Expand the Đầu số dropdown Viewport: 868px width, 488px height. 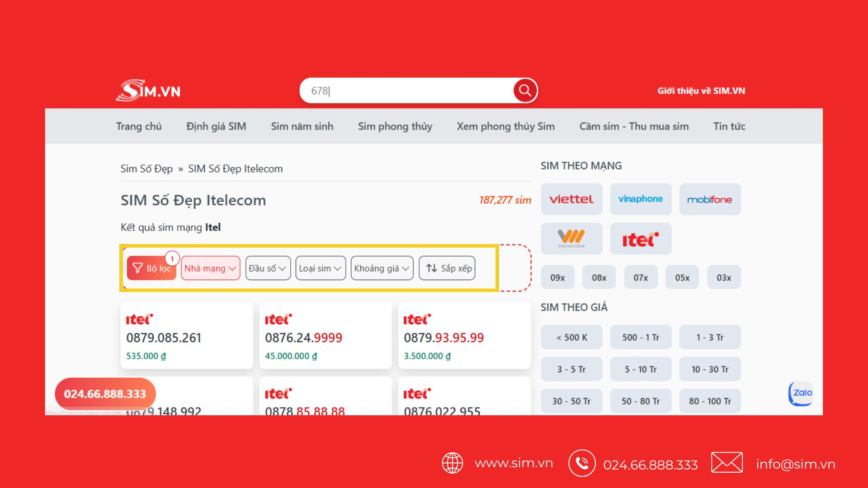(268, 268)
